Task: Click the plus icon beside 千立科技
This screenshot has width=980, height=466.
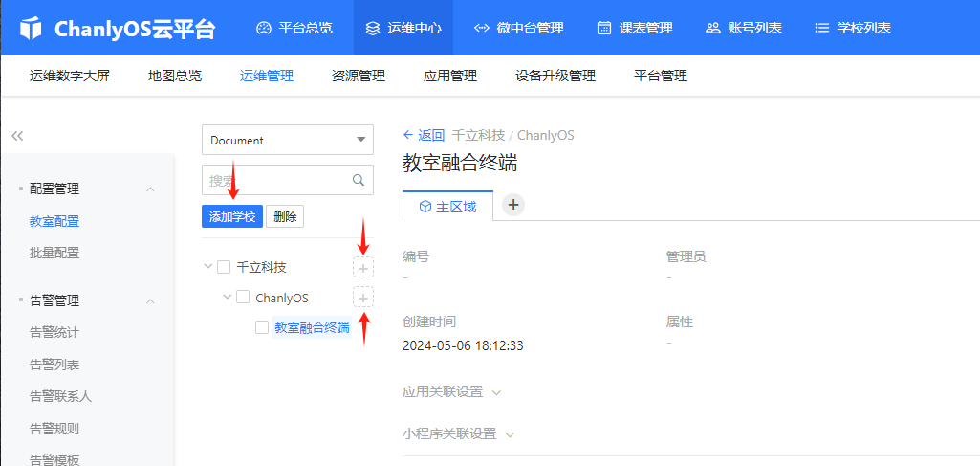Action: [363, 267]
